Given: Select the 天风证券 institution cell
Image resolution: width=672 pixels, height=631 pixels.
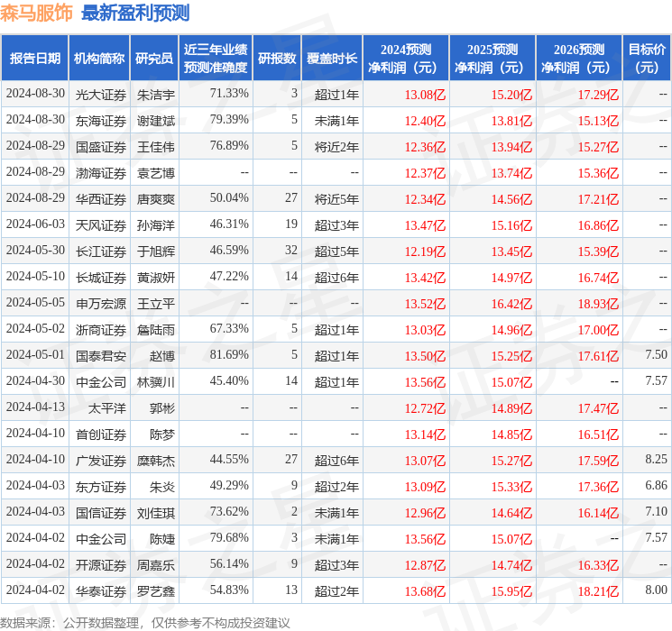Looking at the screenshot, I should [101, 225].
